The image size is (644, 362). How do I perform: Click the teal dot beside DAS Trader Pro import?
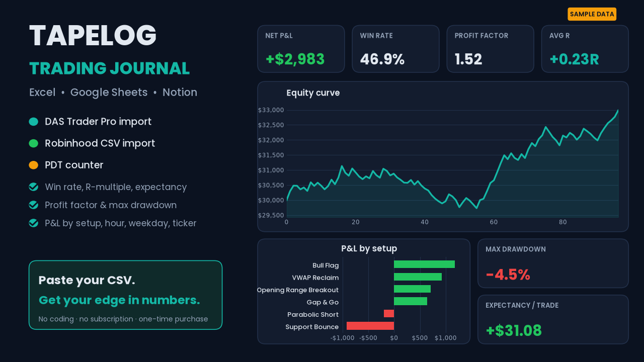tap(34, 122)
